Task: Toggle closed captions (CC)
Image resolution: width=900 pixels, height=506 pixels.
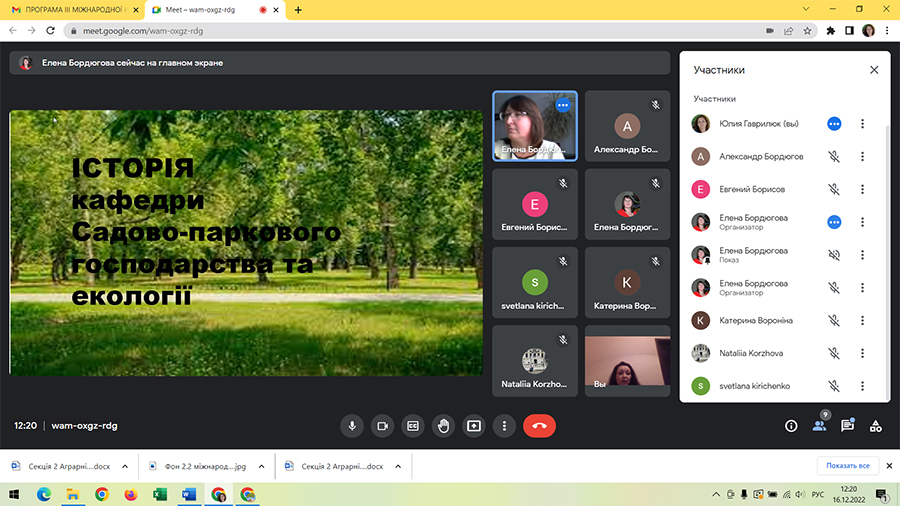Action: 412,425
